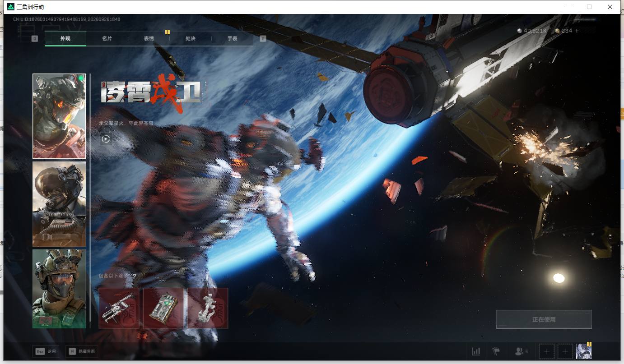View the included figurine charm item
Image resolution: width=624 pixels, height=364 pixels.
click(208, 308)
